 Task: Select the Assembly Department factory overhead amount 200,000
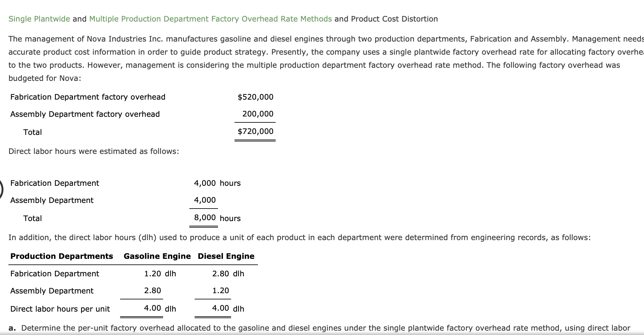click(x=257, y=114)
